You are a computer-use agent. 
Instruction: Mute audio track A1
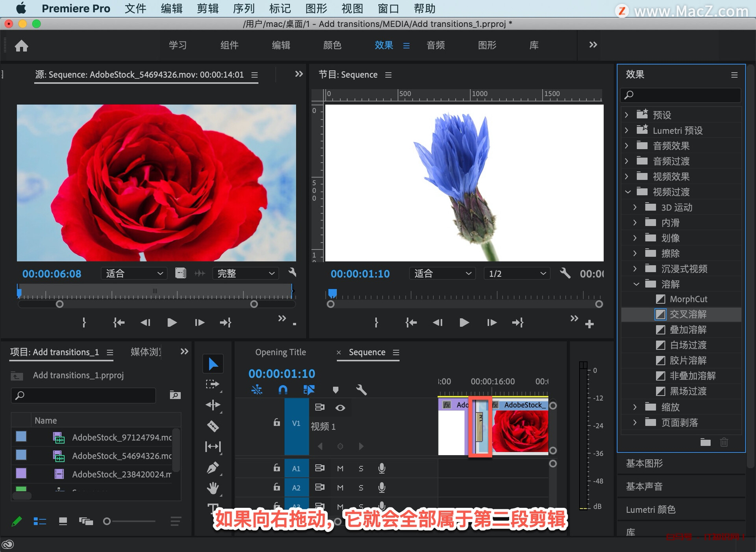340,468
